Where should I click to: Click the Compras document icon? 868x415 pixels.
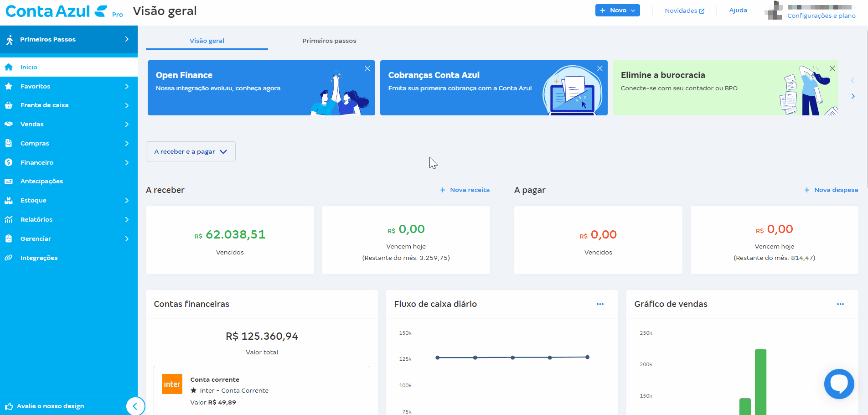(8, 143)
